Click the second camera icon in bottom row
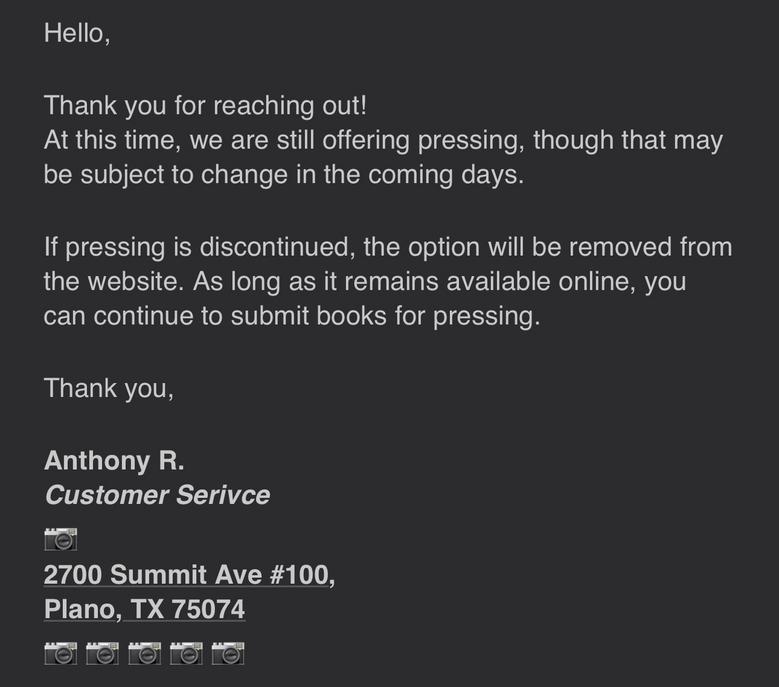 (x=102, y=654)
